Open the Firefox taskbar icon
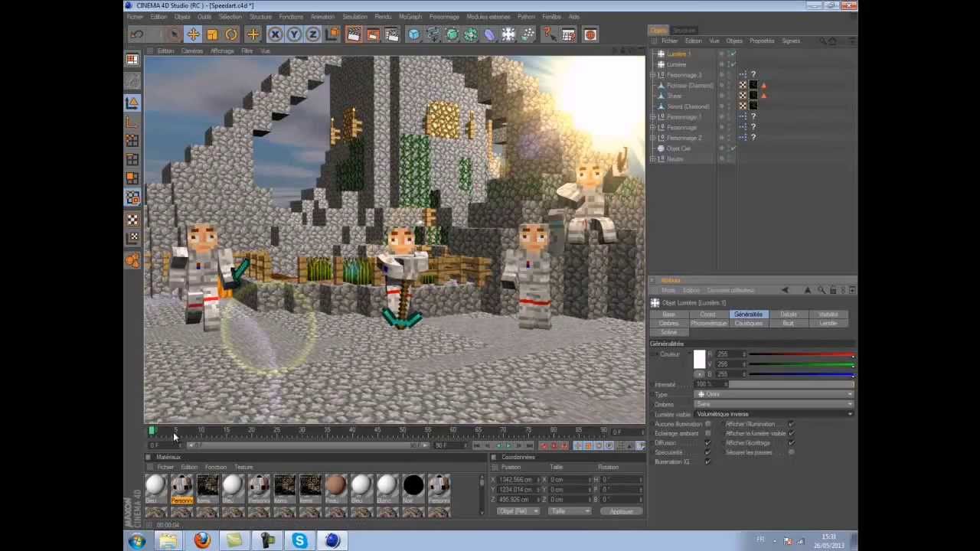Image resolution: width=980 pixels, height=551 pixels. click(x=202, y=541)
